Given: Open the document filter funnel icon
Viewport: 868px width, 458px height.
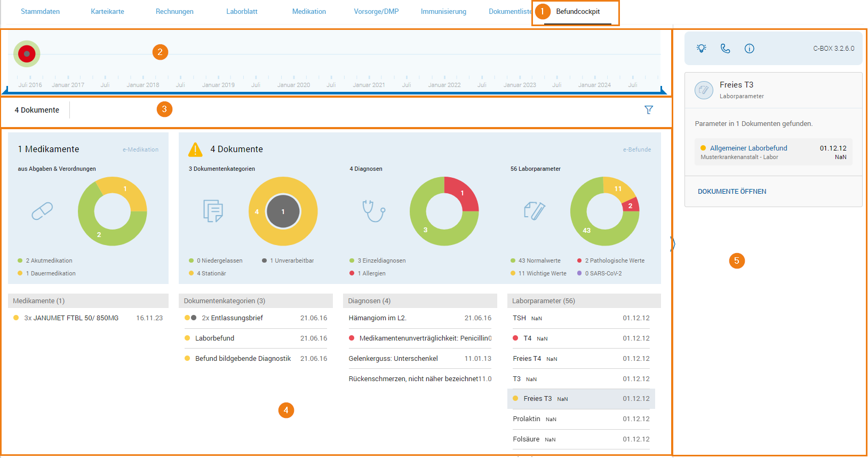Looking at the screenshot, I should pyautogui.click(x=649, y=109).
